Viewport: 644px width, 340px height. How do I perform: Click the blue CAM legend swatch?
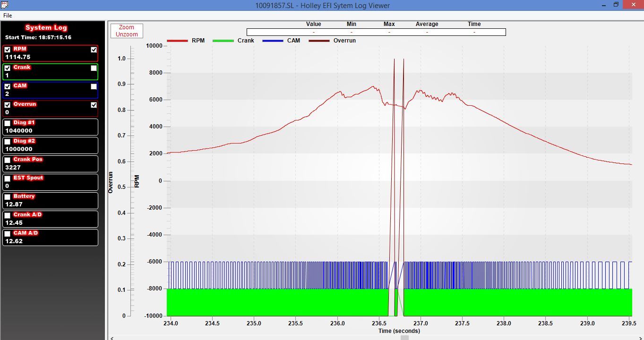(272, 41)
